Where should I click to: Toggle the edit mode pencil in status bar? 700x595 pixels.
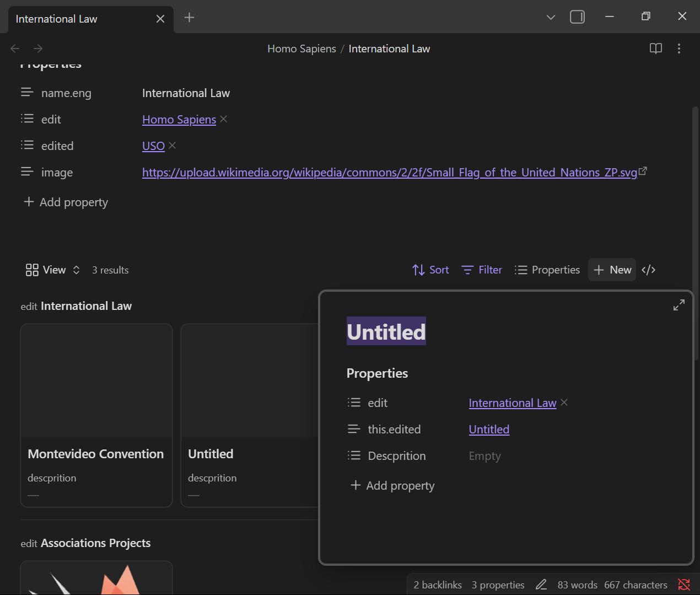[x=541, y=585]
